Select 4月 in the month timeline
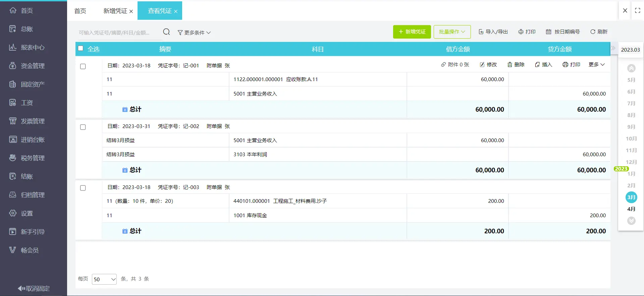This screenshot has height=296, width=644. coord(631,209)
